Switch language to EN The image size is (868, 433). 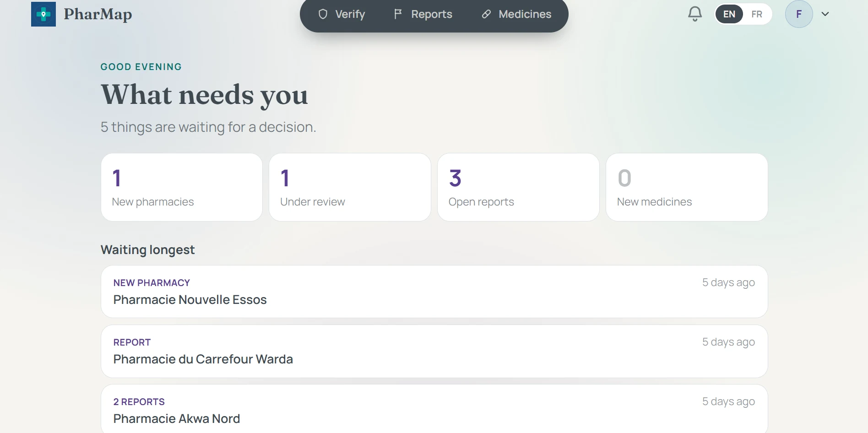pyautogui.click(x=729, y=14)
